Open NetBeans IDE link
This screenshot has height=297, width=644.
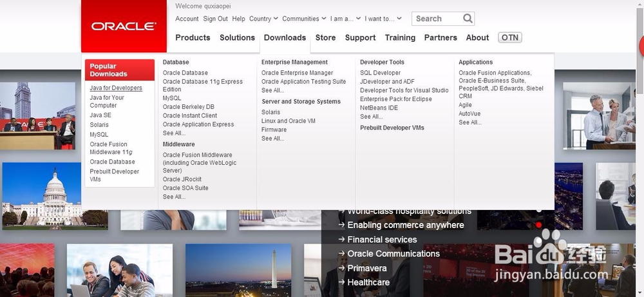pyautogui.click(x=379, y=108)
